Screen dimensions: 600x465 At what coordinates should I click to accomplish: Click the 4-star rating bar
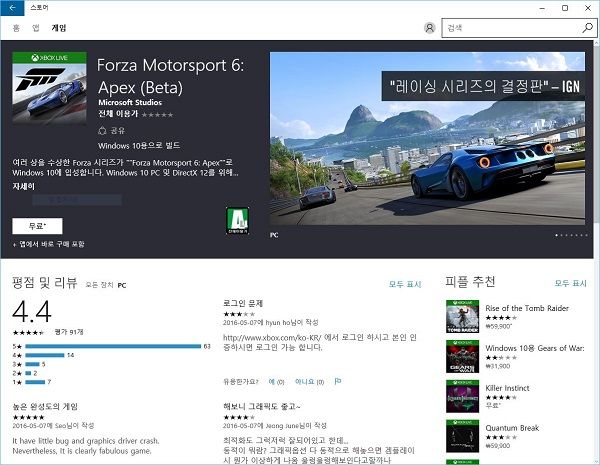click(x=45, y=355)
